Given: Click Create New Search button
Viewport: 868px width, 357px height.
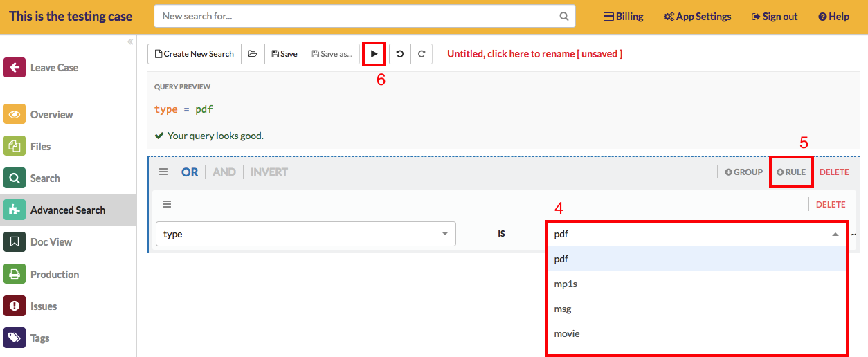Looking at the screenshot, I should point(194,54).
